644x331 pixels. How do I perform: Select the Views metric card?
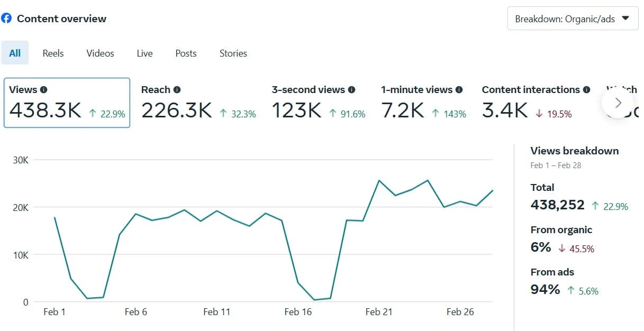pos(67,103)
